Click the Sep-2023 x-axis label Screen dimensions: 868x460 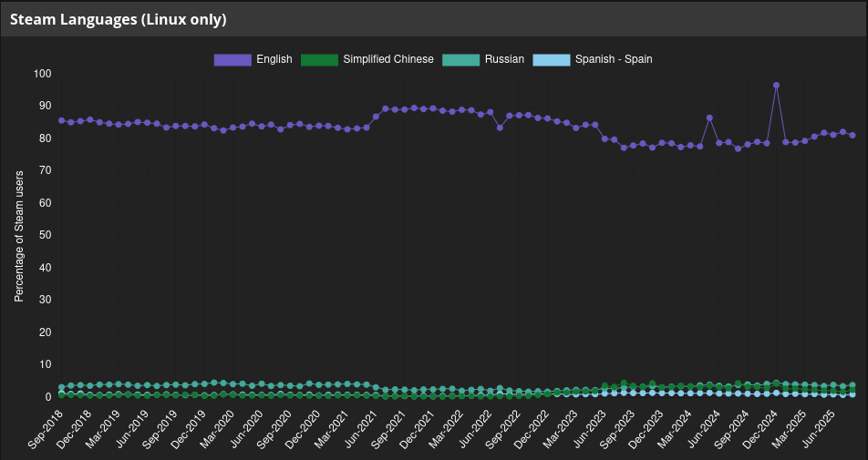pos(618,430)
